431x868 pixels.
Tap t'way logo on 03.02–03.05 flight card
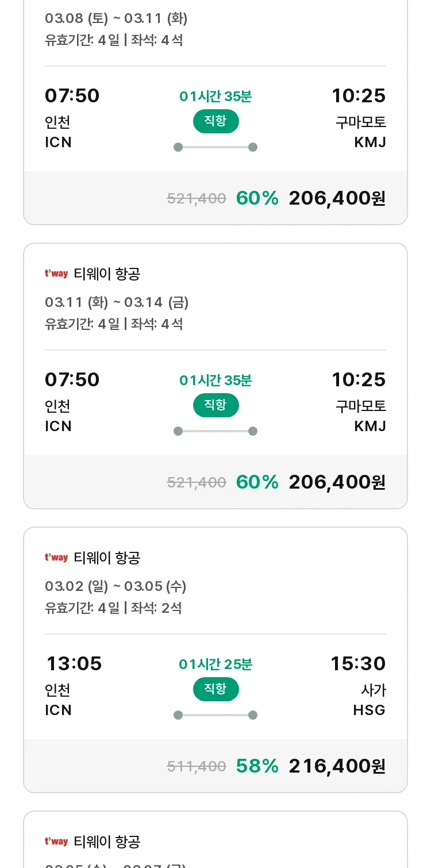click(56, 558)
